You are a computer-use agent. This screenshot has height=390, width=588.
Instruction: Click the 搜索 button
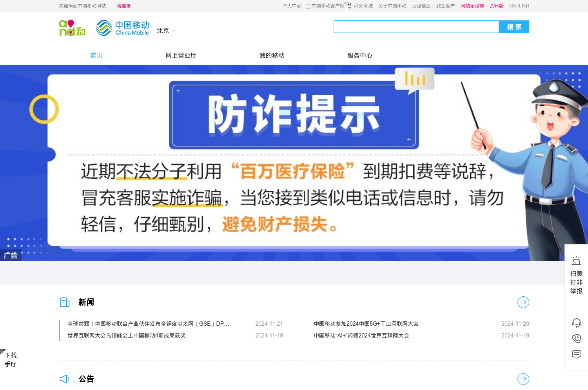coord(514,27)
